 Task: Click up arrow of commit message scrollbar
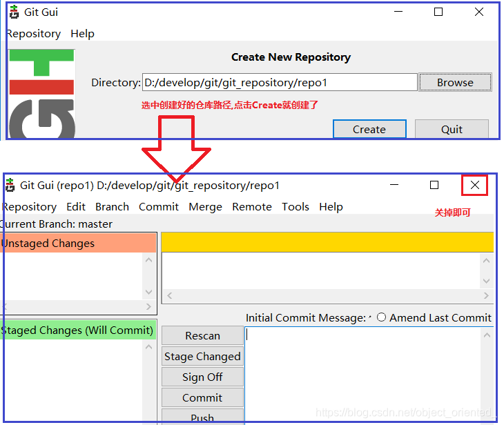pos(487,335)
